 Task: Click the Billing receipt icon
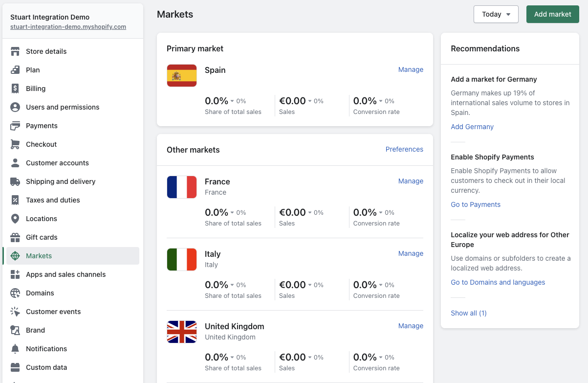tap(15, 89)
